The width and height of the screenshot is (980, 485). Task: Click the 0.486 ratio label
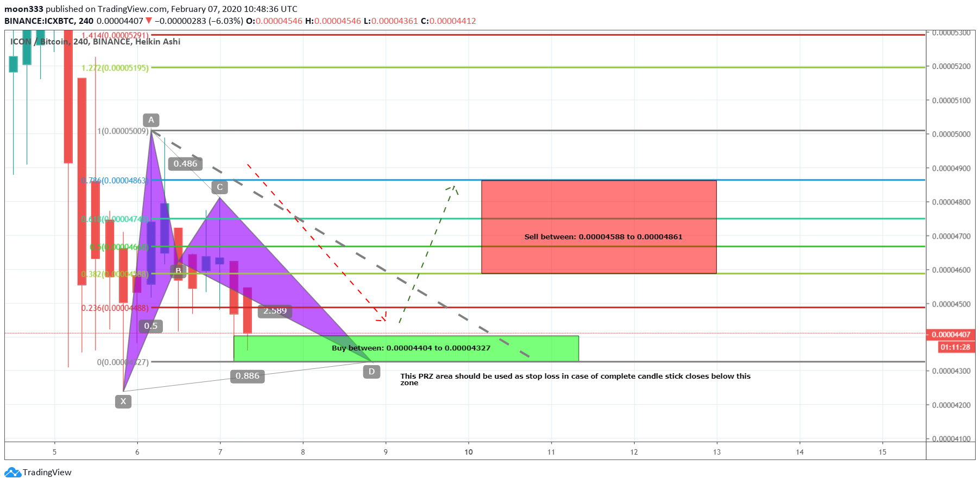click(186, 164)
